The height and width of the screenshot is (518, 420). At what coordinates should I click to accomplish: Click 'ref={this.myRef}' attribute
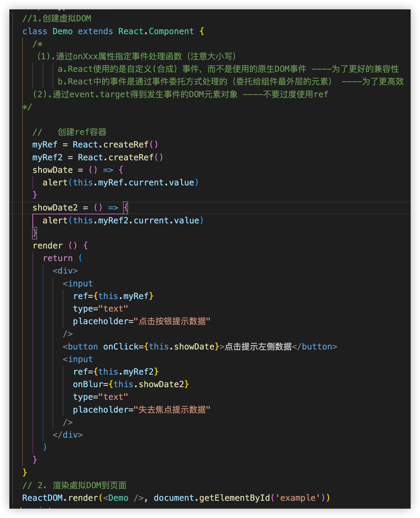[x=113, y=296]
